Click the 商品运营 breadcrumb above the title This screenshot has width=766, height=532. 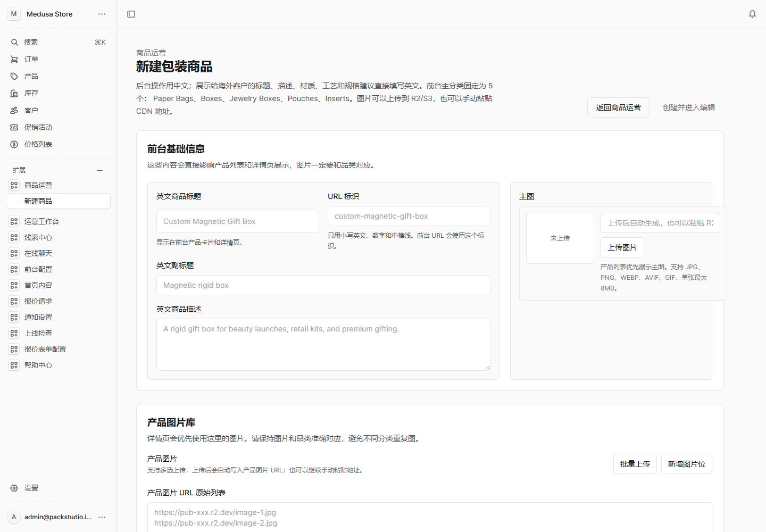151,53
